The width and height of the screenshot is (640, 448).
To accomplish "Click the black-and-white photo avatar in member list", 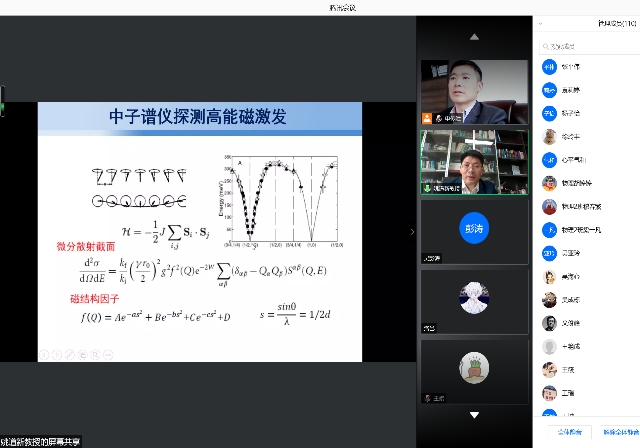I will 549,323.
